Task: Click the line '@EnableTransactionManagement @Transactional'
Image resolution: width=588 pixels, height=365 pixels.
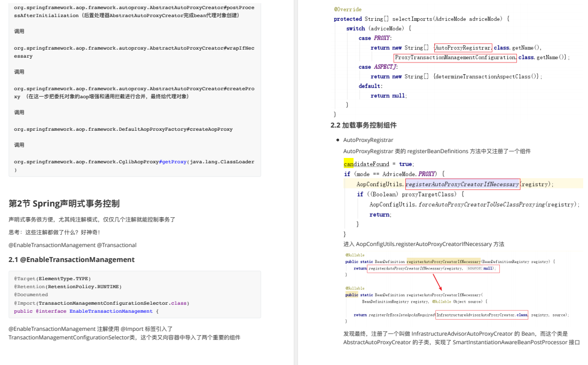Action: pos(73,245)
